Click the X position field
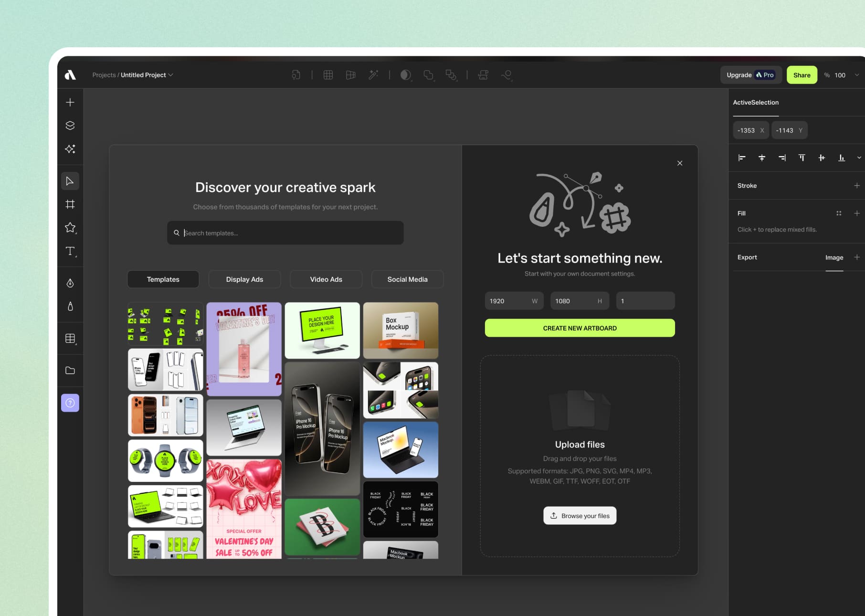 tap(751, 130)
